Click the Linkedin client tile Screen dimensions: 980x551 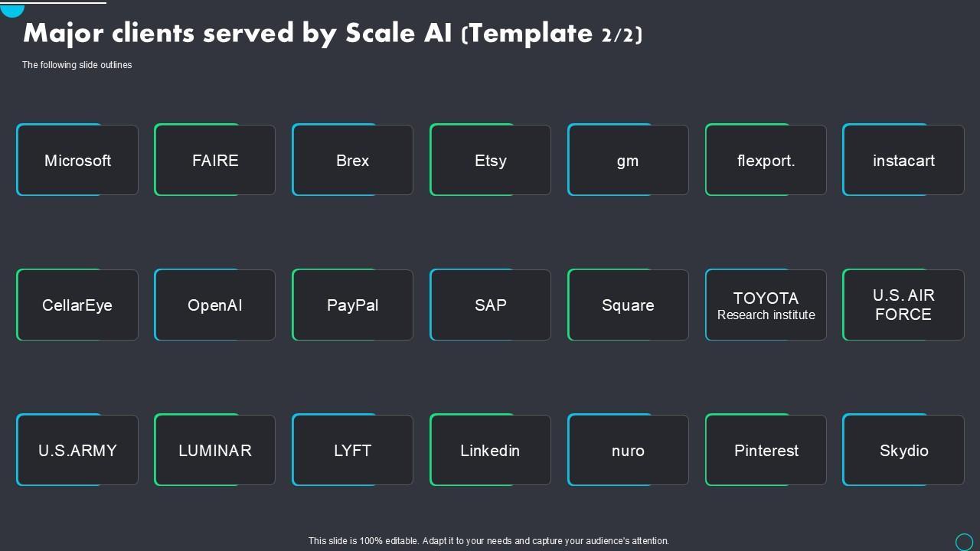pyautogui.click(x=491, y=450)
